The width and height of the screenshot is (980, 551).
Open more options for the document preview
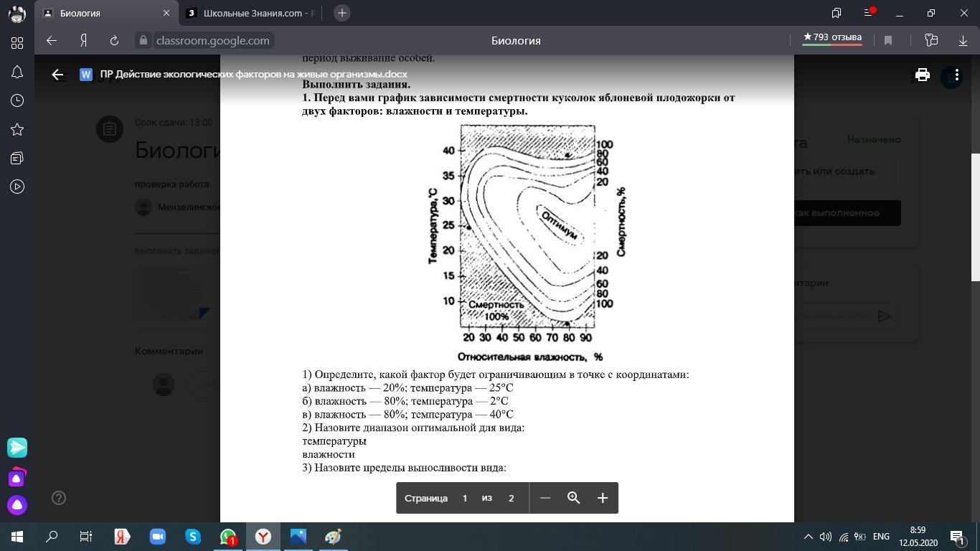pos(956,75)
